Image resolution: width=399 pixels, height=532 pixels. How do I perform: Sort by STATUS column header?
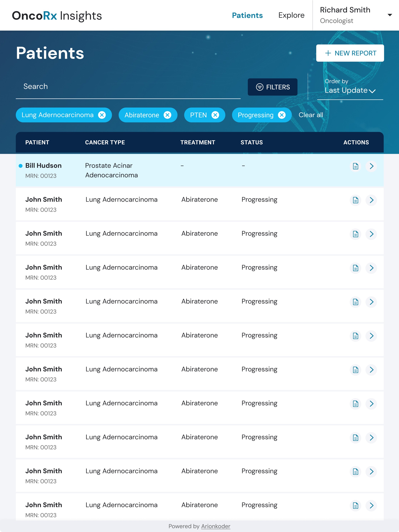click(x=252, y=142)
